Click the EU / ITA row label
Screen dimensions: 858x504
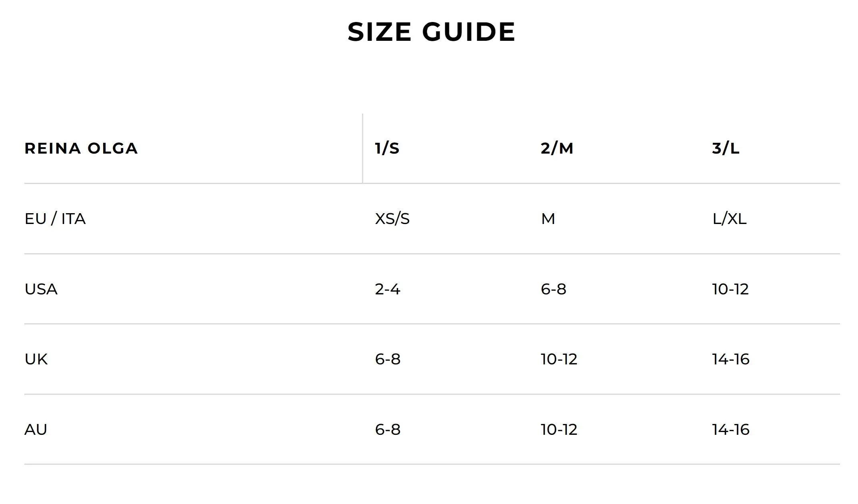click(x=55, y=219)
